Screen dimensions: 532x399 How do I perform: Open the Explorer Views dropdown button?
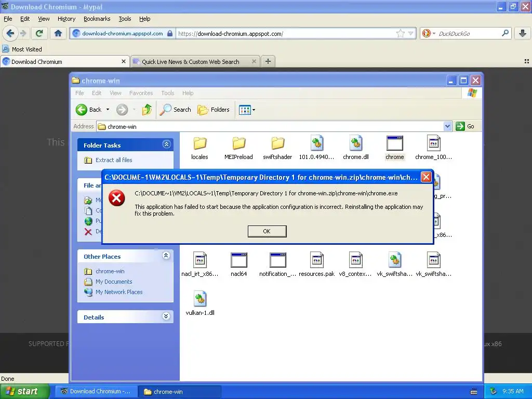(247, 110)
